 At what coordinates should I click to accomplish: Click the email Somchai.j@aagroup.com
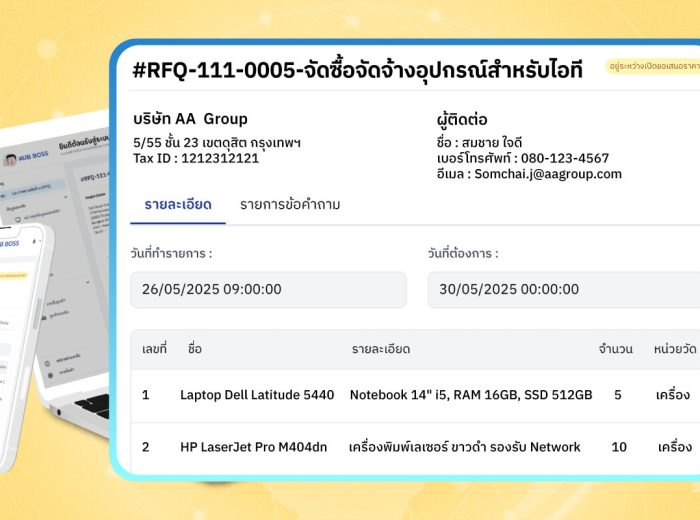(548, 174)
